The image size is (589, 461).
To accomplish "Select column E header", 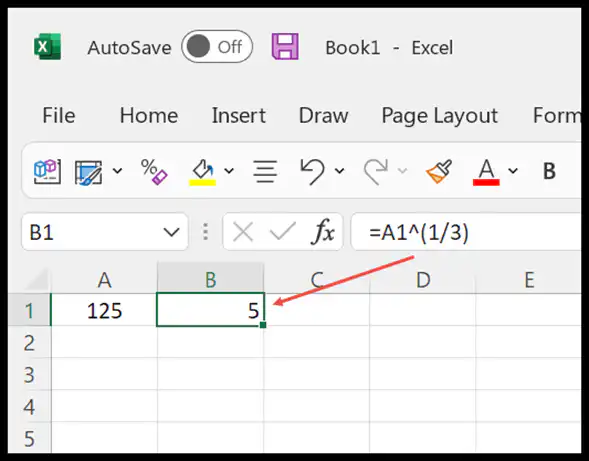I will pos(529,280).
